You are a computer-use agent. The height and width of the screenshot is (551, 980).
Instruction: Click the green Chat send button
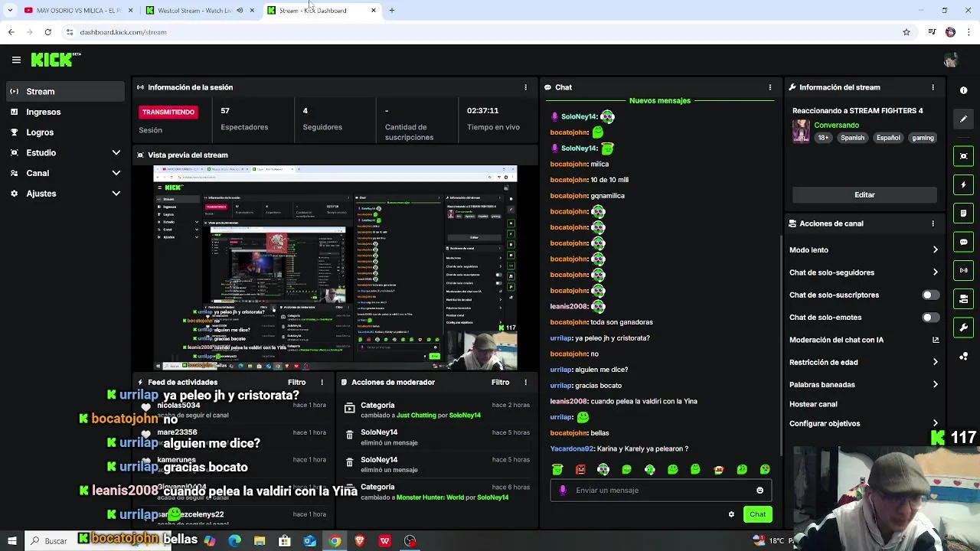[757, 514]
